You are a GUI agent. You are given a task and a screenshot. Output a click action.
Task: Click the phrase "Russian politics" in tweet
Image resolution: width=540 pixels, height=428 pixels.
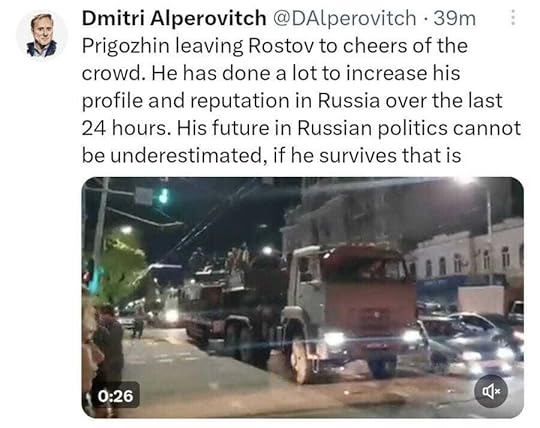tap(372, 128)
